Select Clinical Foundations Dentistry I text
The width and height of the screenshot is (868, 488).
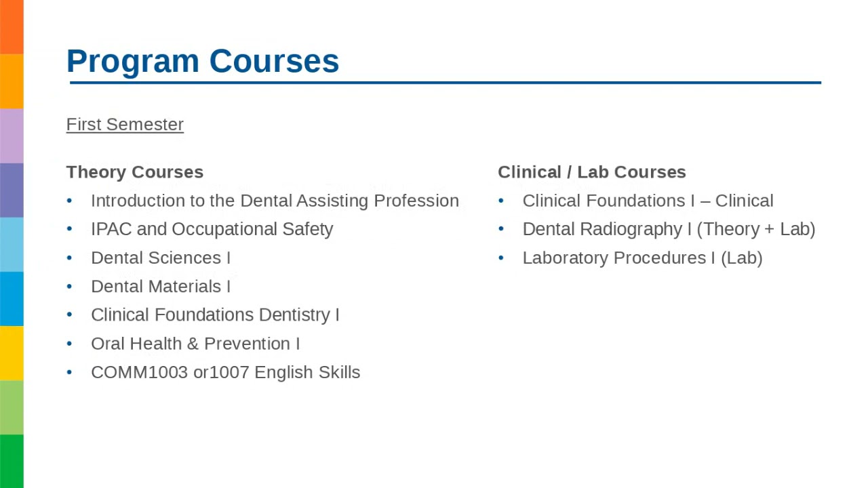coord(215,315)
